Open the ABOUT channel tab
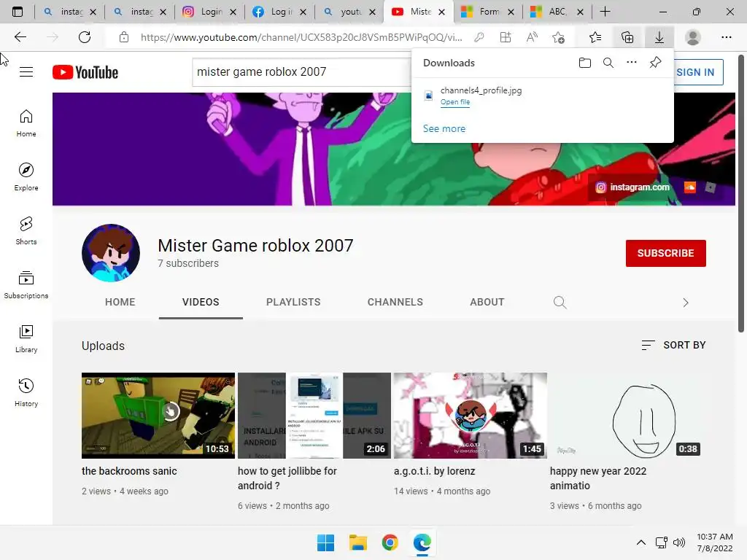 [x=487, y=302]
